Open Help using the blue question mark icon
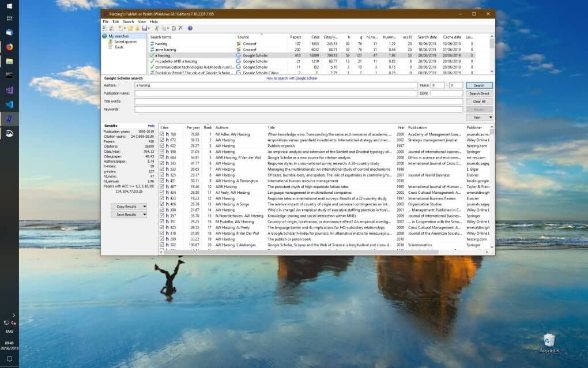The width and height of the screenshot is (588, 368). pyautogui.click(x=190, y=28)
